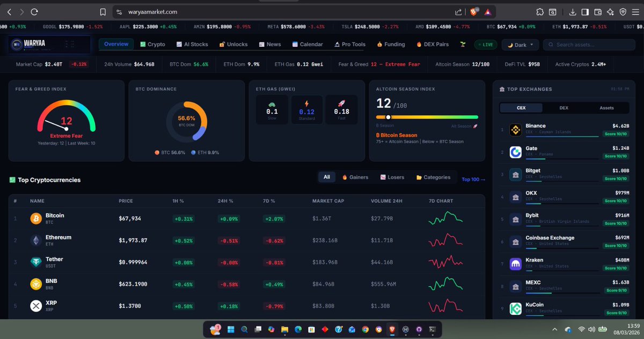The width and height of the screenshot is (644, 339).
Task: Open the share icon in the address bar
Action: (459, 11)
